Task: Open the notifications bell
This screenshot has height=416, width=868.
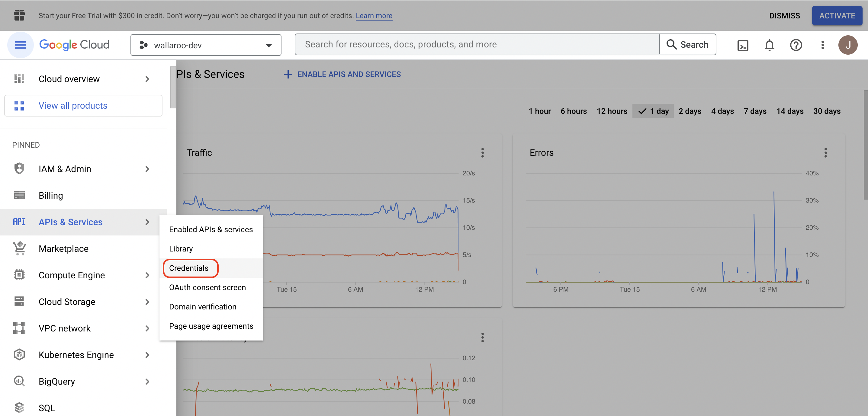Action: [x=769, y=45]
